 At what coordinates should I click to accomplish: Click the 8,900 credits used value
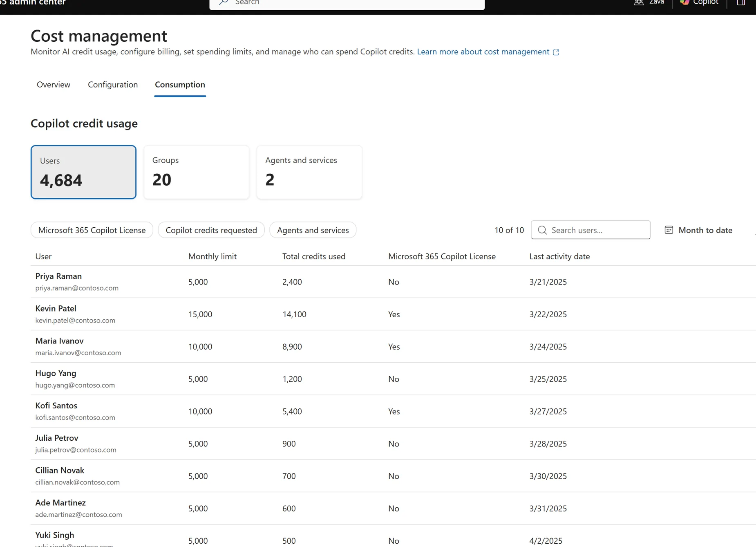pos(292,347)
